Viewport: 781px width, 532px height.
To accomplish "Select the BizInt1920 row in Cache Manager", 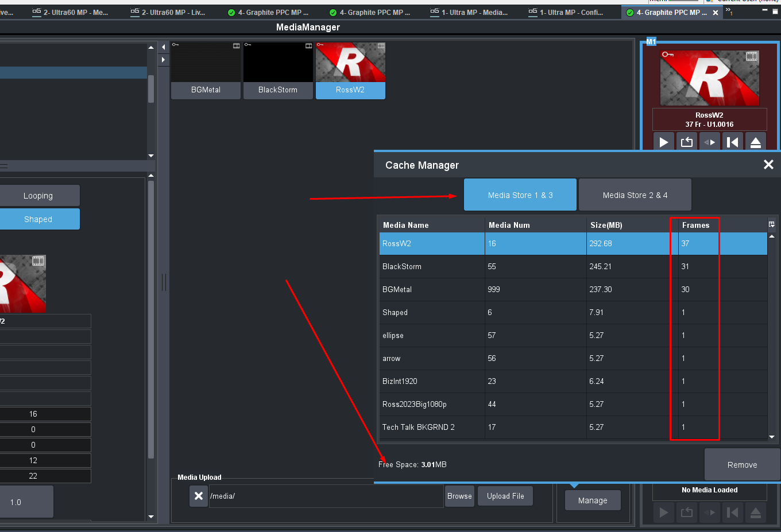I will tap(573, 381).
